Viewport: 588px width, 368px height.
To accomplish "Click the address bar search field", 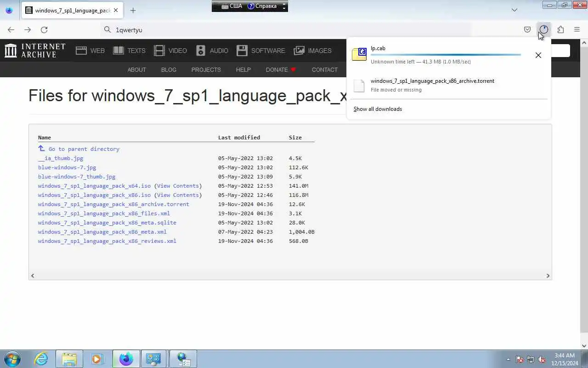I will (286, 29).
